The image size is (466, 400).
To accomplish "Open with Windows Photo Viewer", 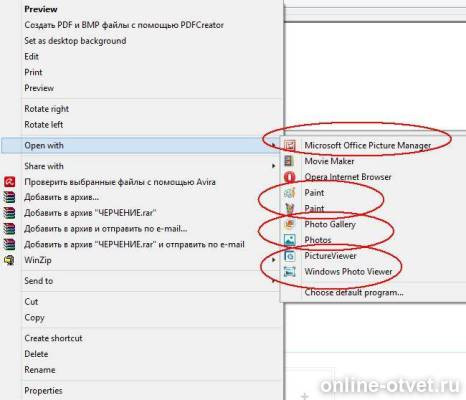I will pyautogui.click(x=348, y=271).
